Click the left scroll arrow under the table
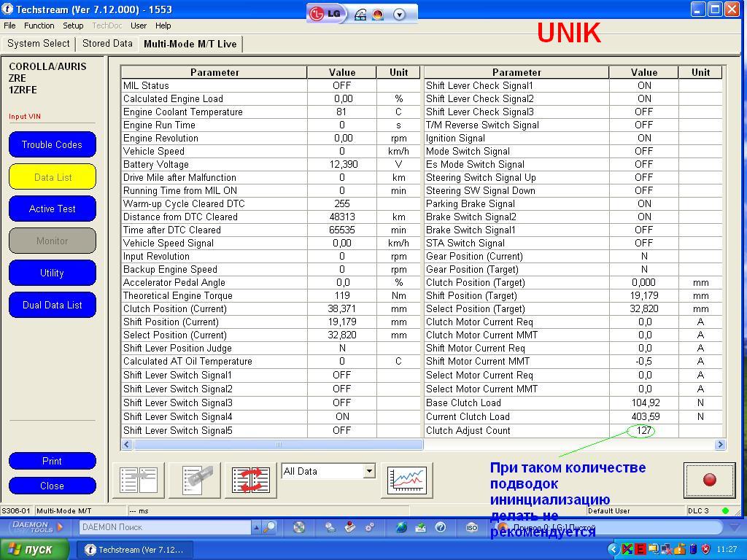The image size is (747, 560). [x=127, y=445]
